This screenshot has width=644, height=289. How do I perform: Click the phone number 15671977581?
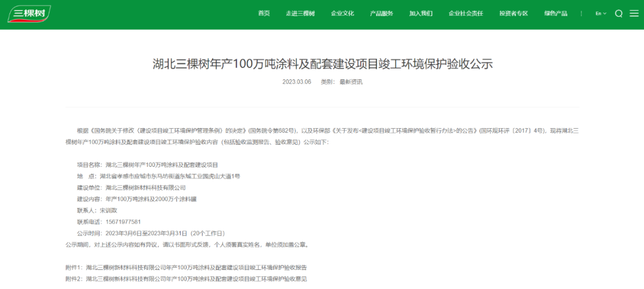tap(123, 222)
